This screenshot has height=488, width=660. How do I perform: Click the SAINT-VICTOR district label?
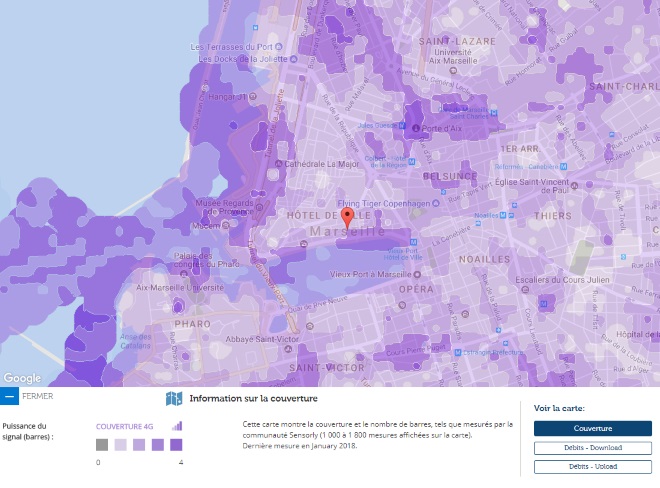[x=327, y=368]
